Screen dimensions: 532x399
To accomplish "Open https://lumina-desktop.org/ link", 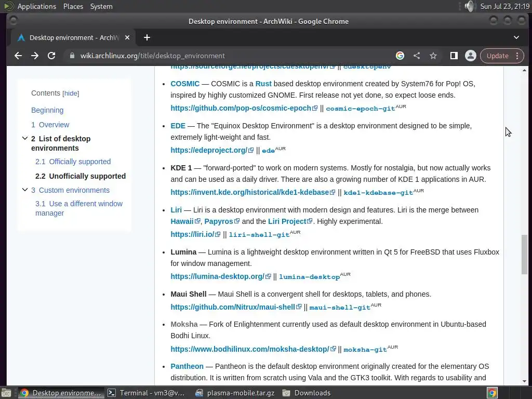I will coord(220,276).
